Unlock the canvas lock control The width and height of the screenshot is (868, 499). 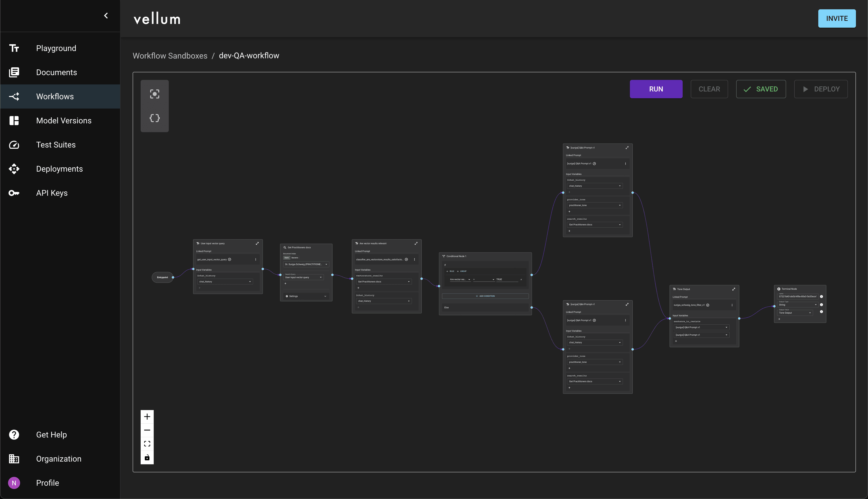tap(147, 457)
